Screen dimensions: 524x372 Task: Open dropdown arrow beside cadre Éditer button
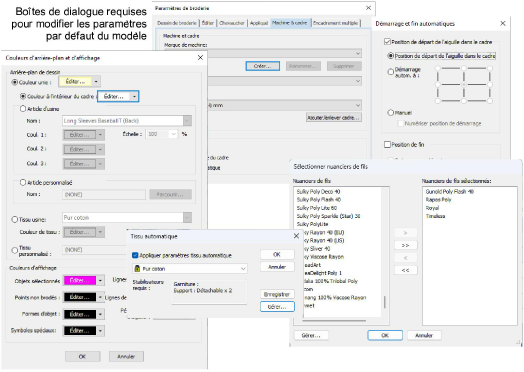click(x=134, y=97)
